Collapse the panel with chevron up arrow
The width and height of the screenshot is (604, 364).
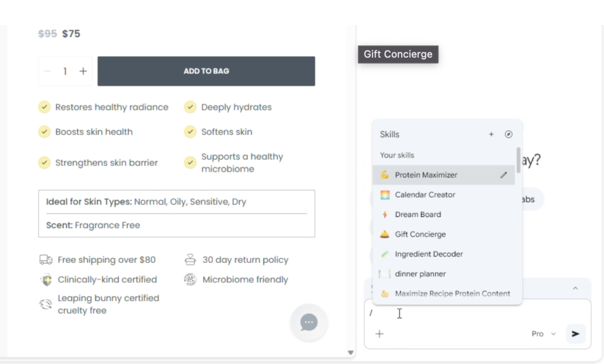575,289
